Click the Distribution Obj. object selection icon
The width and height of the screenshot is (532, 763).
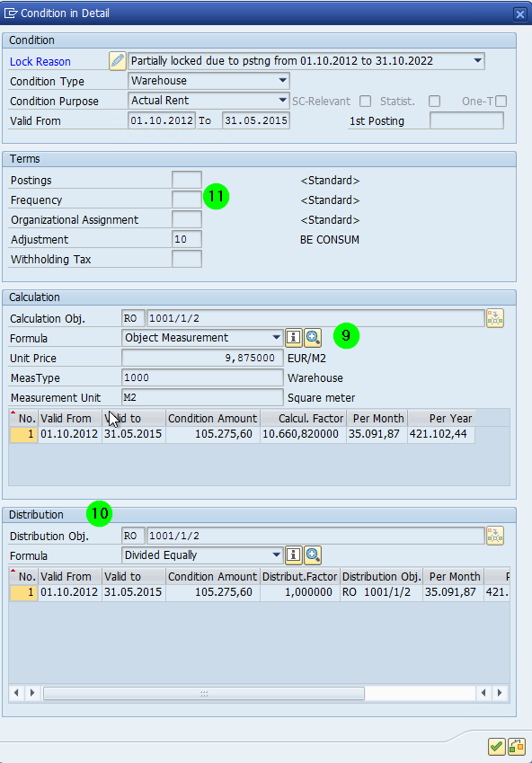pyautogui.click(x=495, y=536)
